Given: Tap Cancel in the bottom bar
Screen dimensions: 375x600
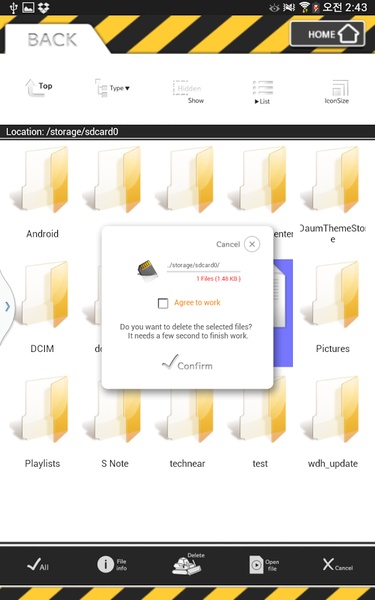Looking at the screenshot, I should [x=338, y=565].
